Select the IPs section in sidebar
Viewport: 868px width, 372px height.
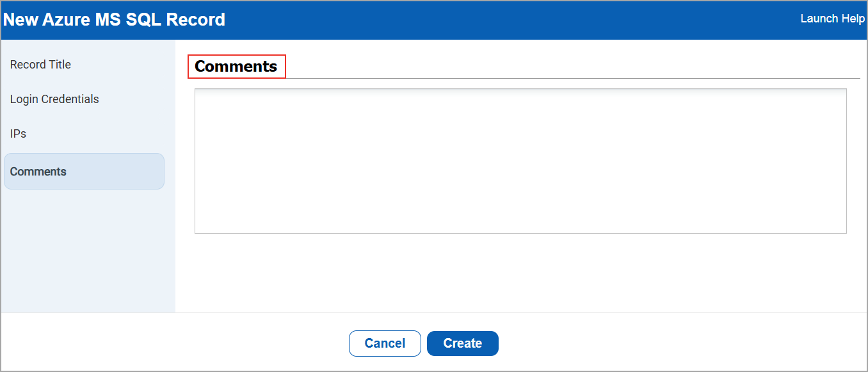pos(18,133)
